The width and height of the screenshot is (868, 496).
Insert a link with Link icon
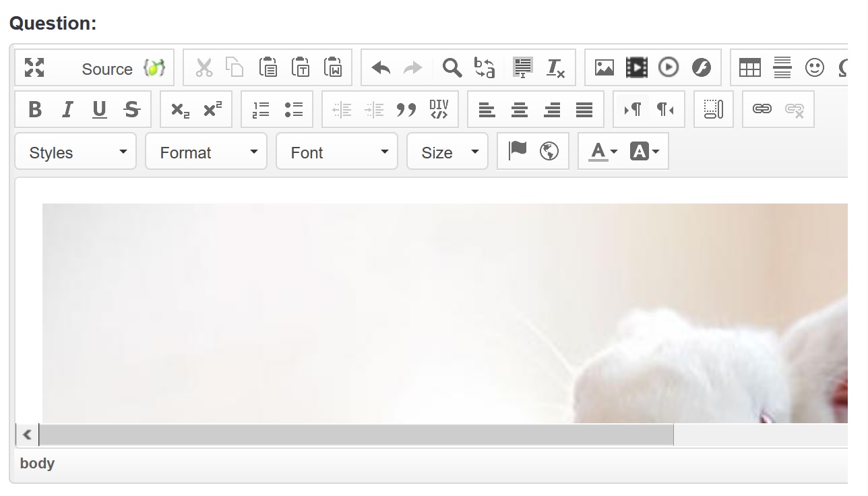[762, 109]
